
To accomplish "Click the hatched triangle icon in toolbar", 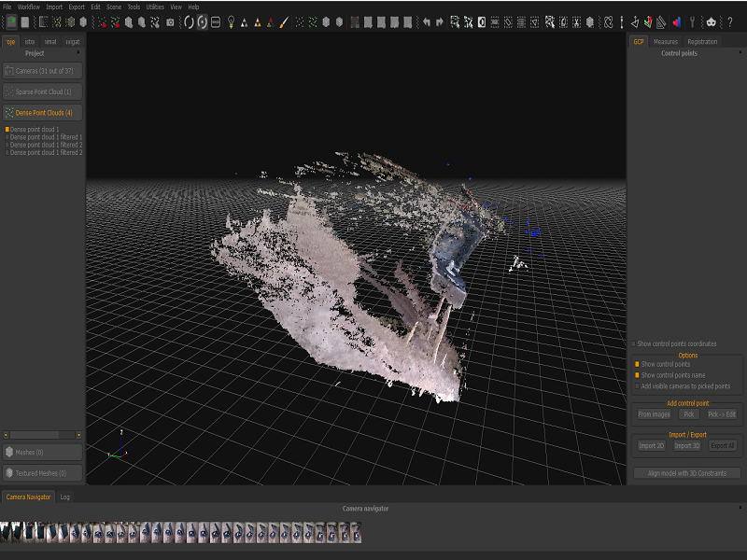I will [661, 21].
